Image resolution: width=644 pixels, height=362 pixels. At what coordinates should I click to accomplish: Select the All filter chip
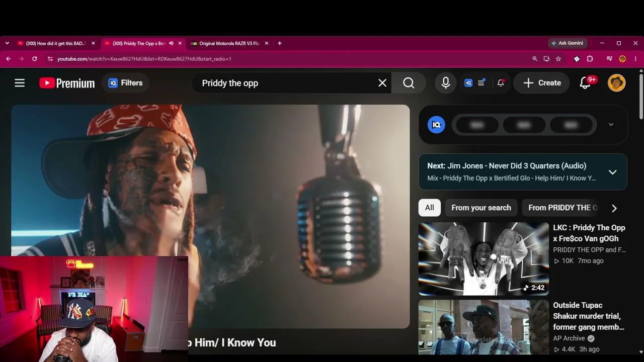[429, 208]
